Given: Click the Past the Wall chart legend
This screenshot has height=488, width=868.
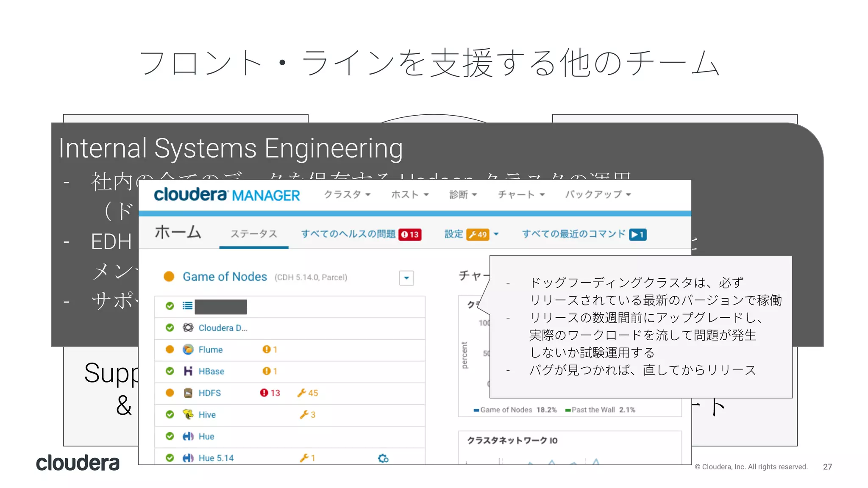Looking at the screenshot, I should tap(600, 410).
